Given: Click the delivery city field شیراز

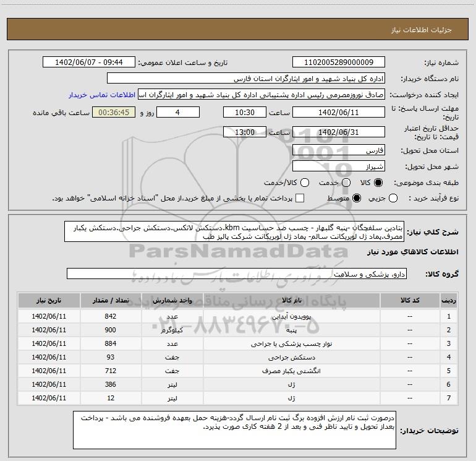Looking at the screenshot, I should [339, 166].
